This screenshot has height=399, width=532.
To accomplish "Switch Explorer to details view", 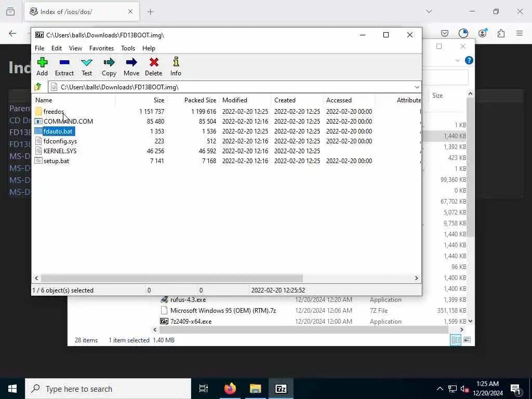I will tap(456, 340).
